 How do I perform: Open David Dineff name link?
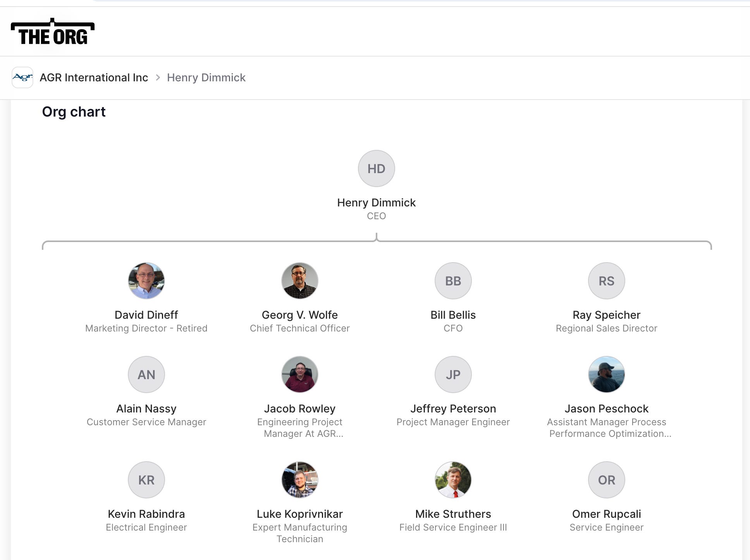pyautogui.click(x=146, y=315)
